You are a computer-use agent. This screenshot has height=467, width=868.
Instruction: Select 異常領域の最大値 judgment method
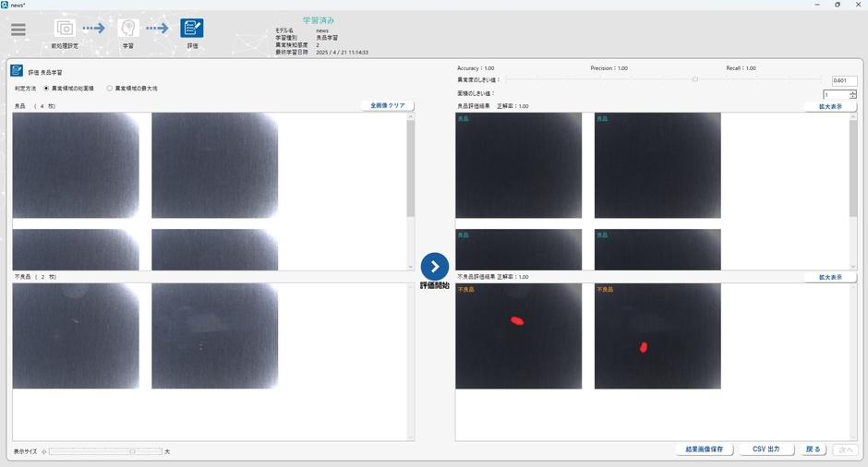pos(110,89)
